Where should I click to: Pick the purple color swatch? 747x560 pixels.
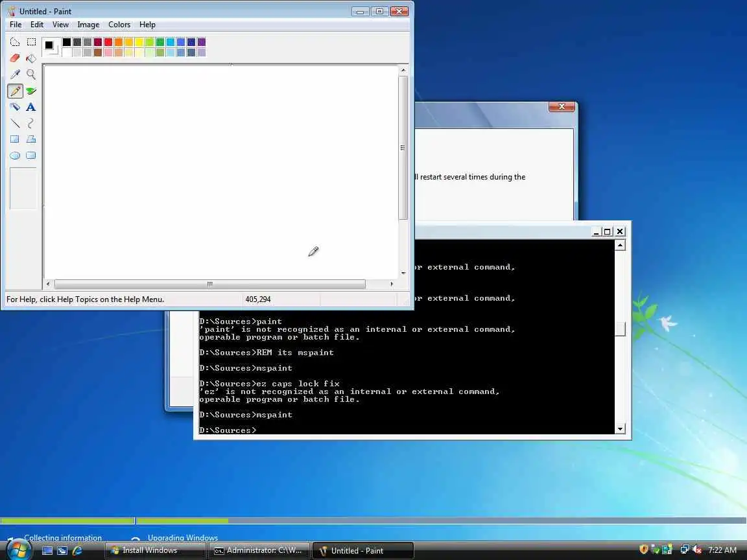(x=202, y=42)
